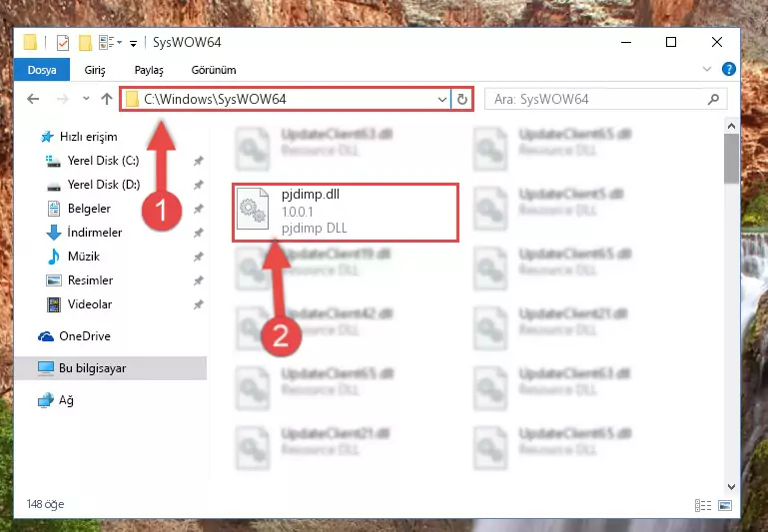Open Resimler folder in the sidebar
Viewport: 768px width, 532px height.
click(x=90, y=280)
